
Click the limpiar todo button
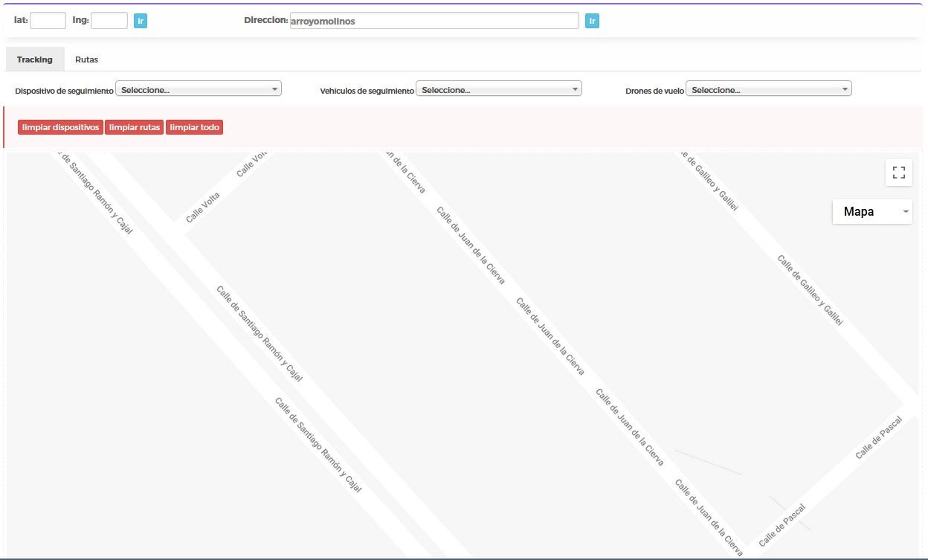tap(194, 127)
